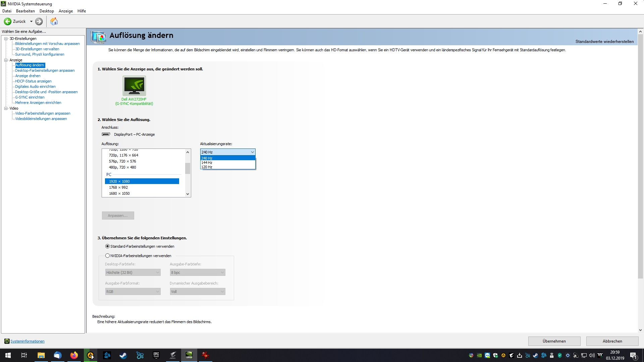
Task: Click the Windows Start button
Action: 8,355
